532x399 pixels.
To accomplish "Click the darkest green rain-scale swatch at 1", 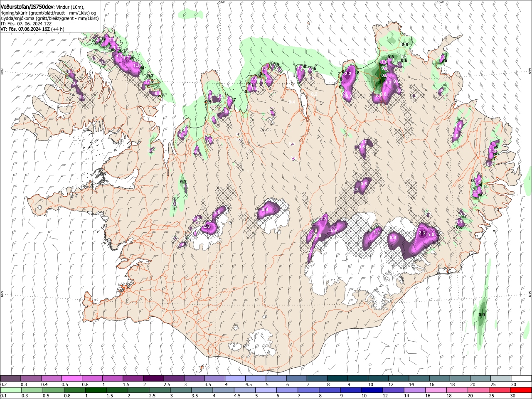I will click(96, 390).
